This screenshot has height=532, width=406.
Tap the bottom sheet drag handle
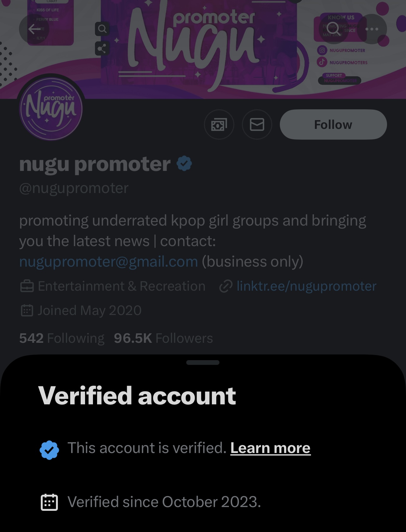point(203,362)
